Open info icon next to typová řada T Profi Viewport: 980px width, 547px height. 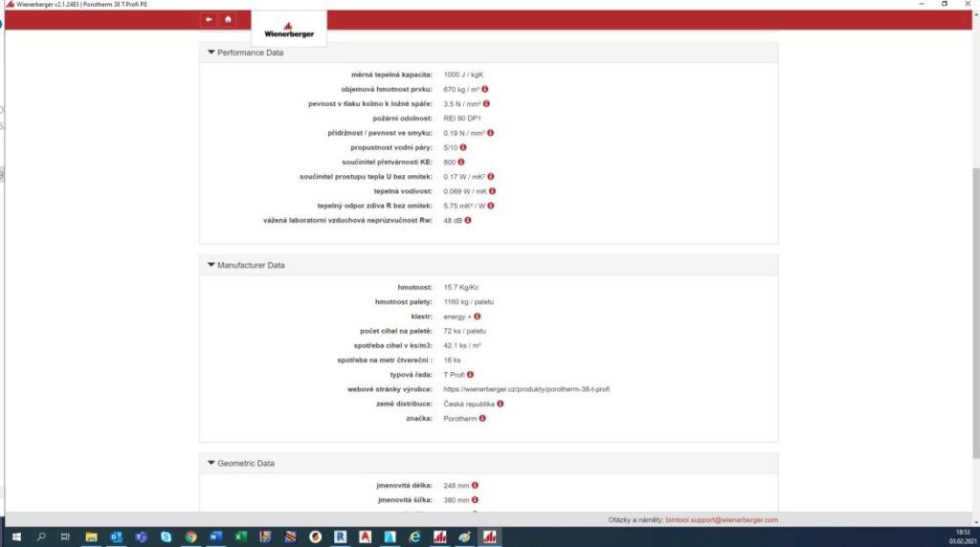coord(471,375)
